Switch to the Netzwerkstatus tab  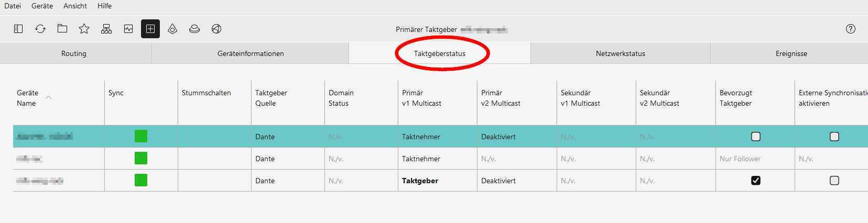point(620,53)
